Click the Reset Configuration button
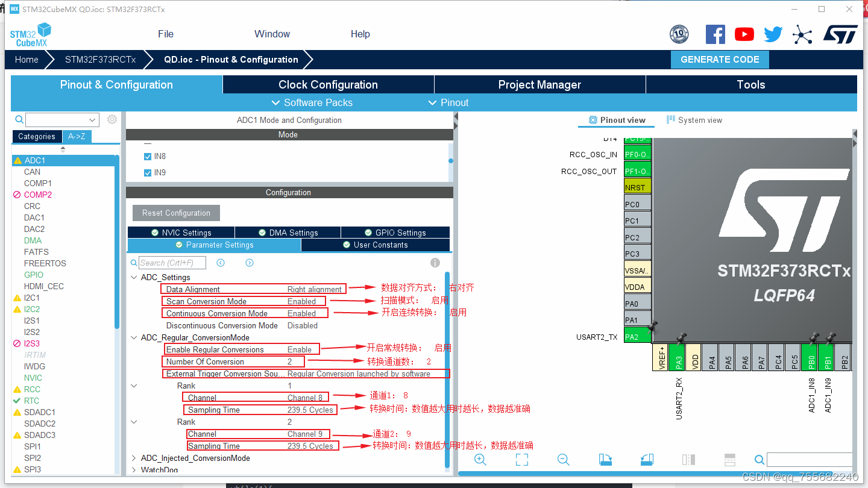This screenshot has width=868, height=488. tap(176, 213)
